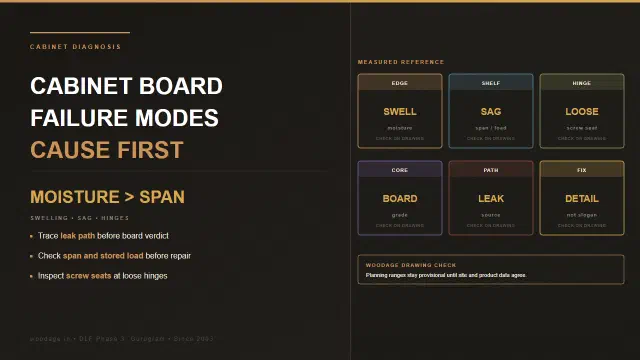
Task: Click the 'Planning ranges stay provisional' sentence
Action: click(x=446, y=276)
